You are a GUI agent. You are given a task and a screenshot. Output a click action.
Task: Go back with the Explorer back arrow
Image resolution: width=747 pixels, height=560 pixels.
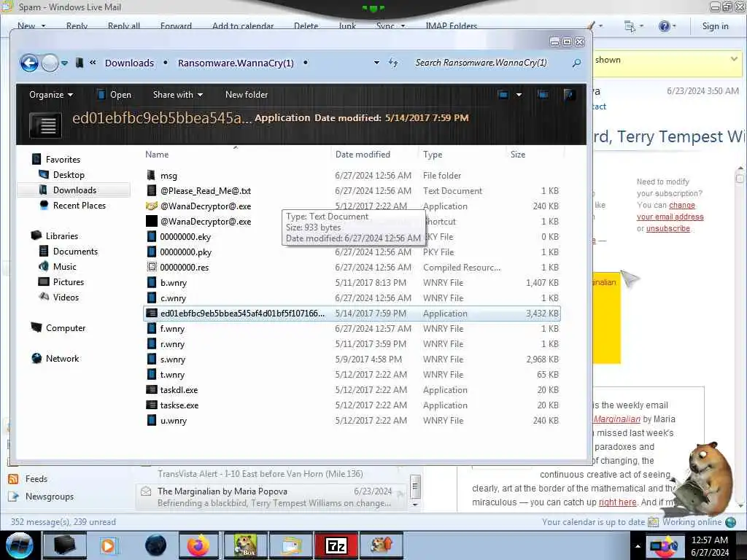coord(29,63)
